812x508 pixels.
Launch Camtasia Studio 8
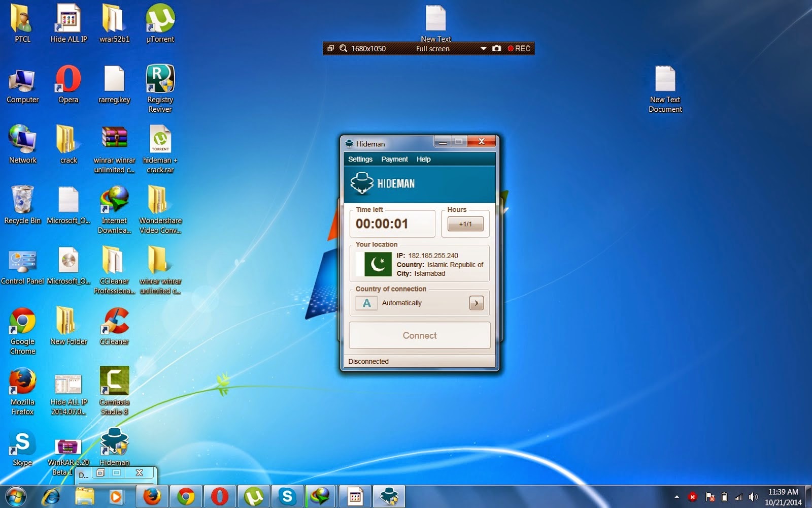tap(114, 391)
